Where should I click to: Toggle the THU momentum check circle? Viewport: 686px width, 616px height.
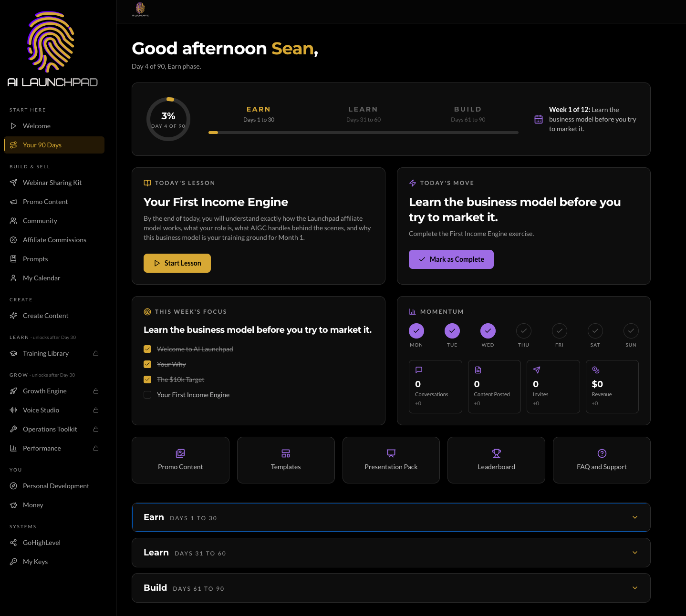click(524, 331)
